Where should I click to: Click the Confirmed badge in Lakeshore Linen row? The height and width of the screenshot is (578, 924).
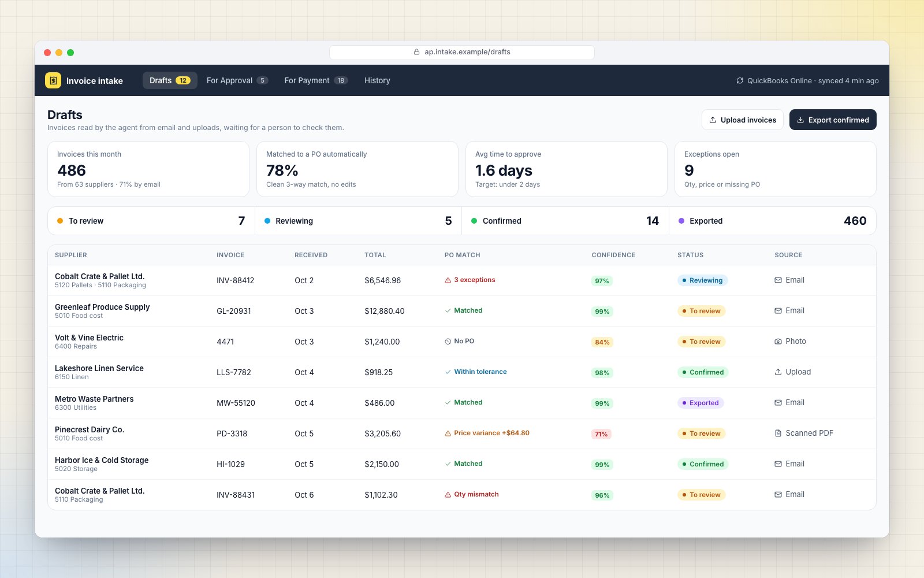pyautogui.click(x=703, y=372)
